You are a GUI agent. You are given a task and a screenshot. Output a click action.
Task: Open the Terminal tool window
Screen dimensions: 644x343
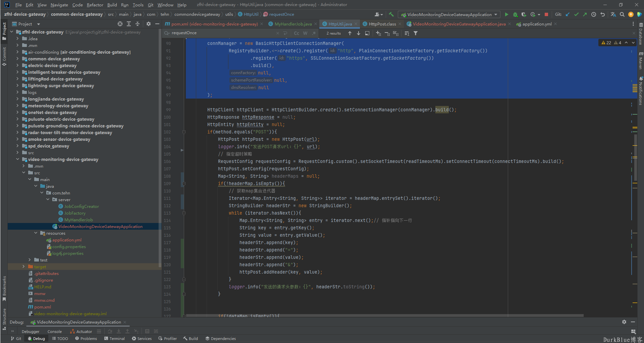[x=114, y=339]
